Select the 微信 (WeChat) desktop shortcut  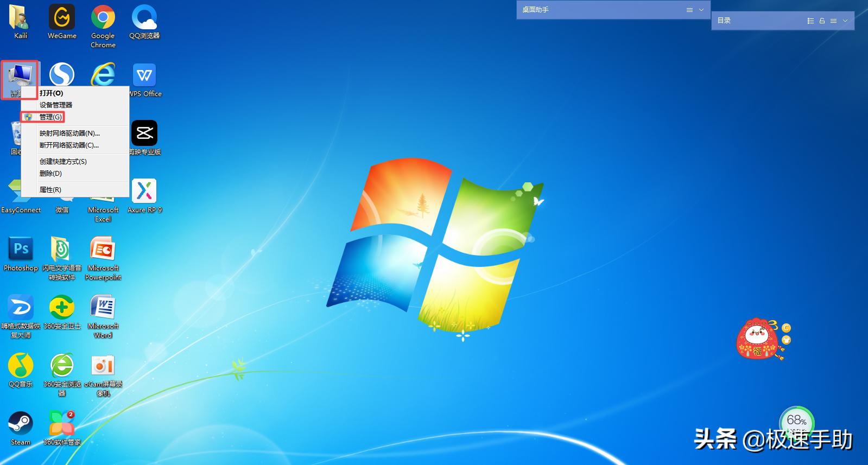pyautogui.click(x=62, y=209)
